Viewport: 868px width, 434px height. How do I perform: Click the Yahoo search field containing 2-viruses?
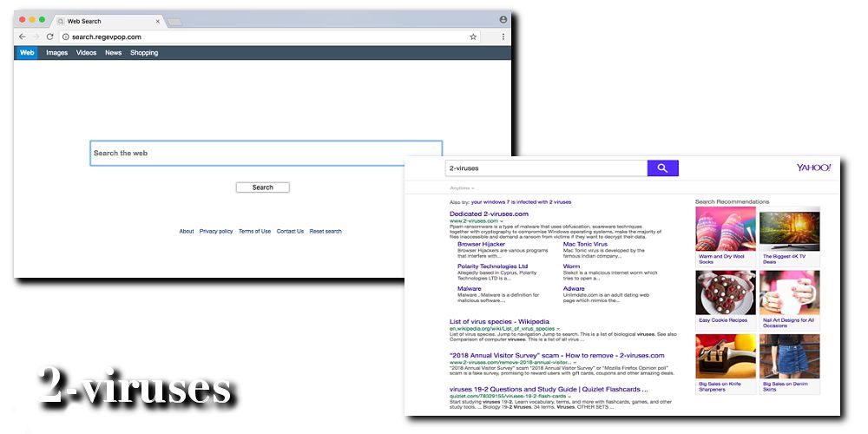click(546, 168)
